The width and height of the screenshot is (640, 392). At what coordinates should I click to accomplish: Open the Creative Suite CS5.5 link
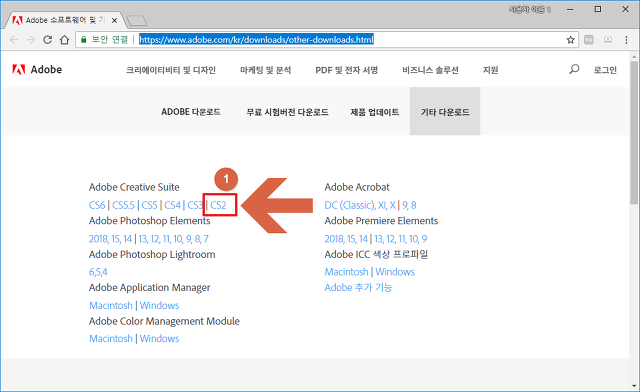123,205
